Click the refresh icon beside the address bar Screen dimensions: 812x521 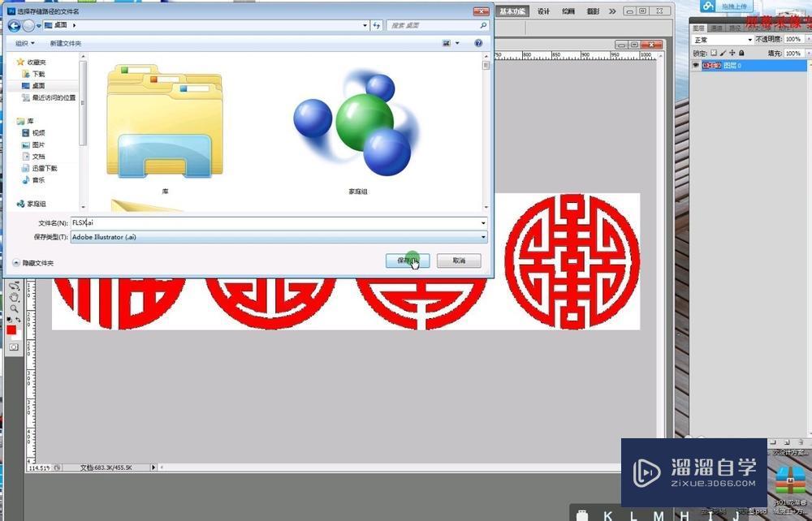(x=377, y=25)
